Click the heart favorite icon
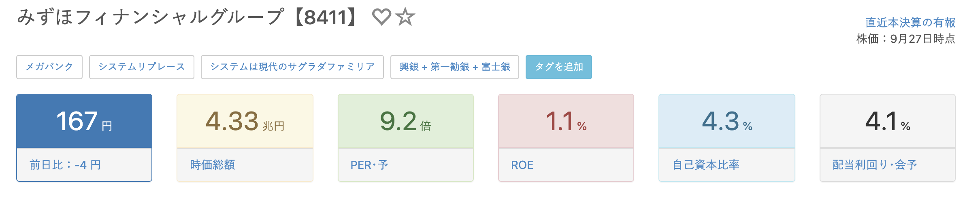 click(381, 17)
